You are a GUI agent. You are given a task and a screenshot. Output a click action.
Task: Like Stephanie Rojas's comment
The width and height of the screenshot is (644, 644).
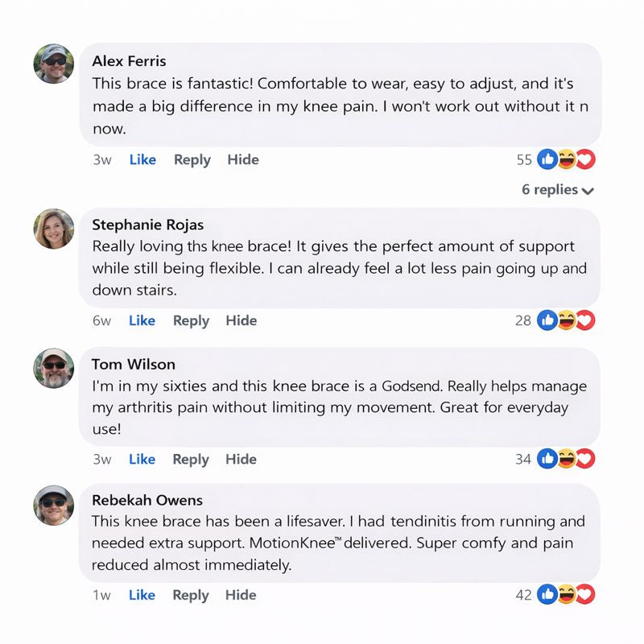[x=142, y=320]
